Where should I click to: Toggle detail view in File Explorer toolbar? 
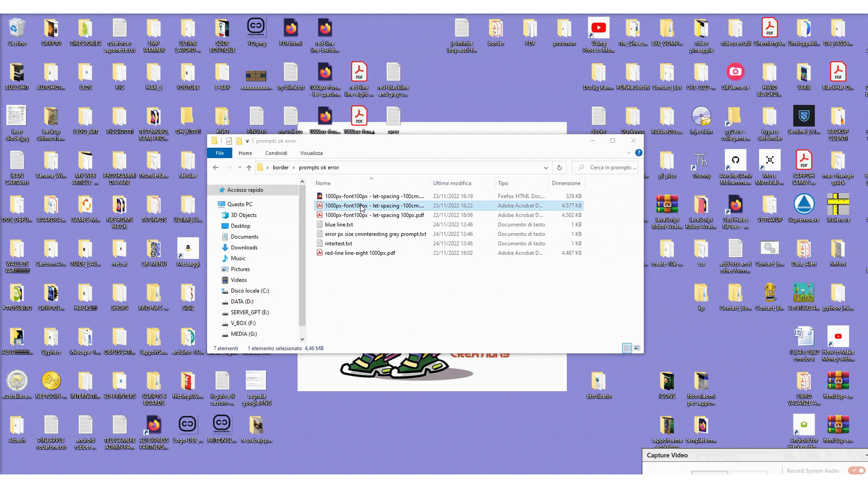(627, 348)
